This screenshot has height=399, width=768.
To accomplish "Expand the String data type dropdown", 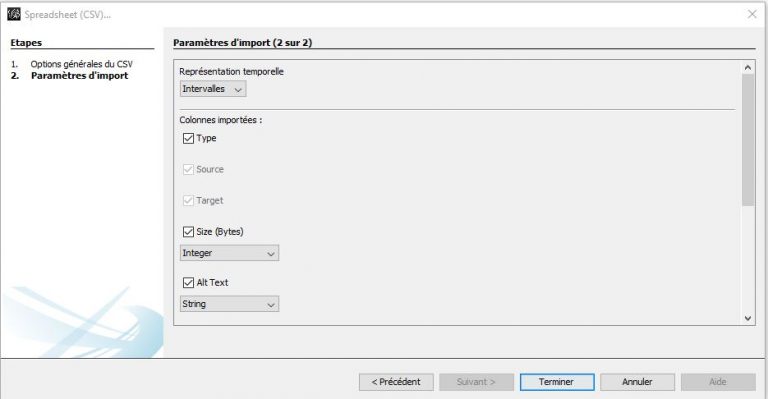I will pos(229,304).
